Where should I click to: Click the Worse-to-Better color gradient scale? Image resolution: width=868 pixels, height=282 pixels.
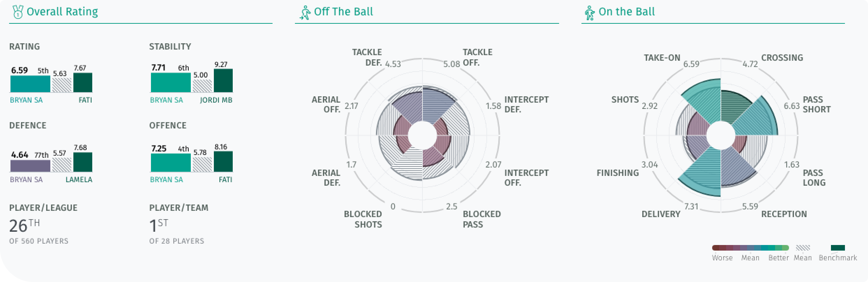[x=750, y=248]
